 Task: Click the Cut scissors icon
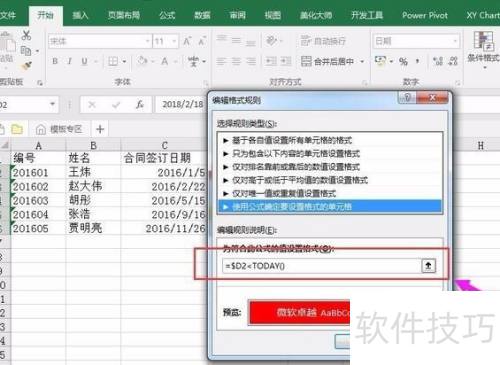(26, 35)
